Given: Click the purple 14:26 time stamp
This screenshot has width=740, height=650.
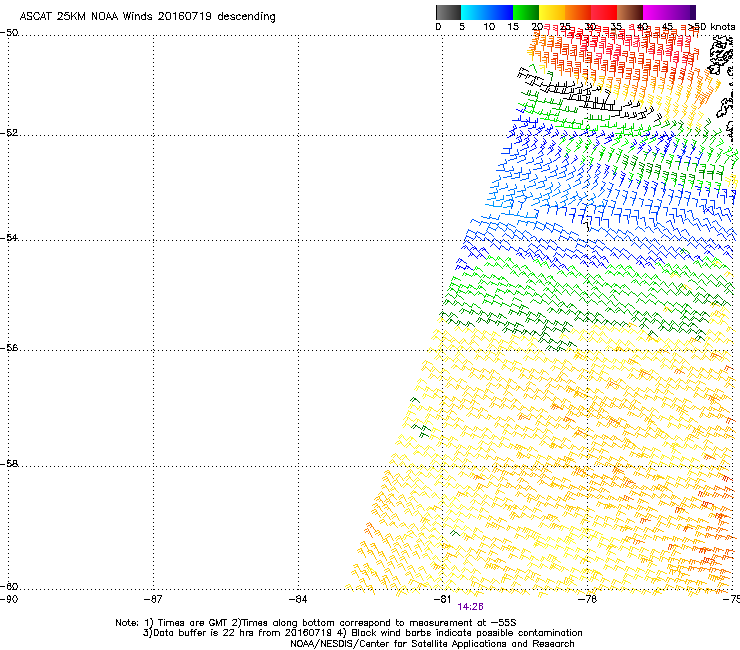Looking at the screenshot, I should click(x=470, y=606).
